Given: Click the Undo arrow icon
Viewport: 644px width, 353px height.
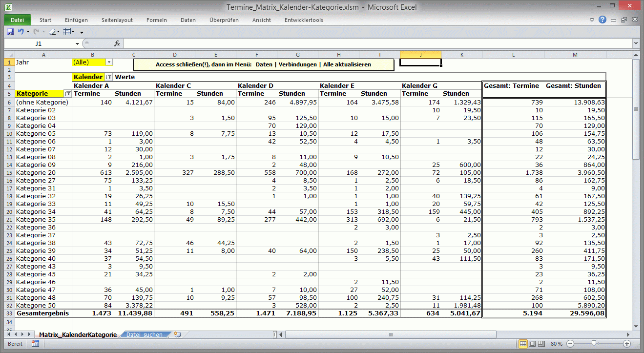Looking at the screenshot, I should (21, 32).
